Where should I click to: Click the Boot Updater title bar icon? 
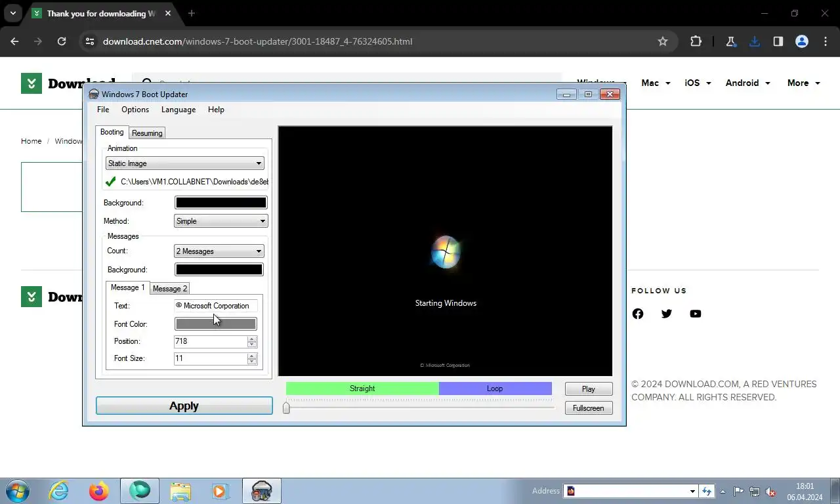(x=94, y=94)
